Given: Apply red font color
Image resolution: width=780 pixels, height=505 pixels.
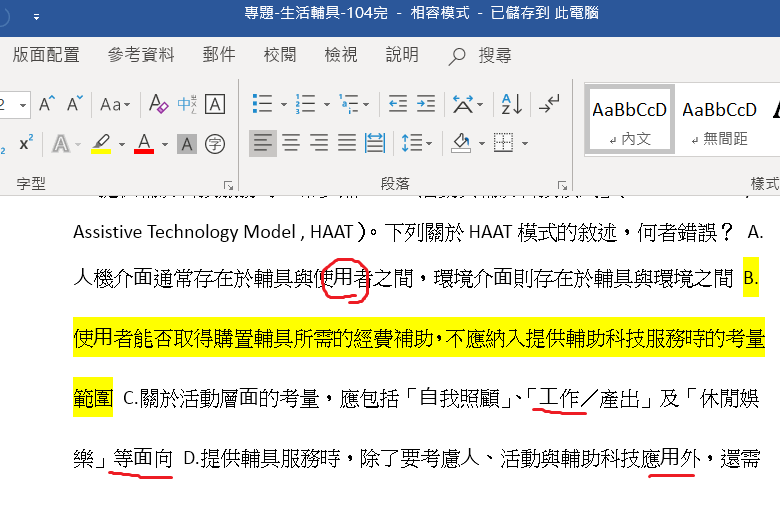Looking at the screenshot, I should 144,144.
